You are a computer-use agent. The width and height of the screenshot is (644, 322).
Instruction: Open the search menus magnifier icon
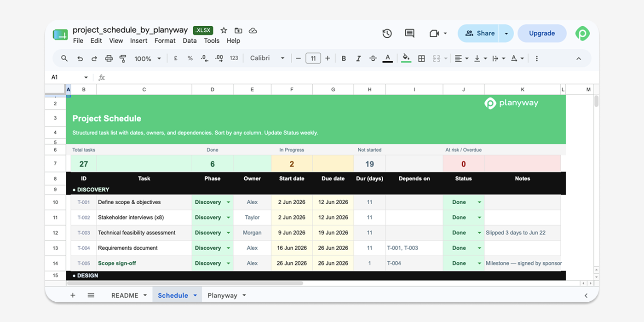pyautogui.click(x=64, y=58)
